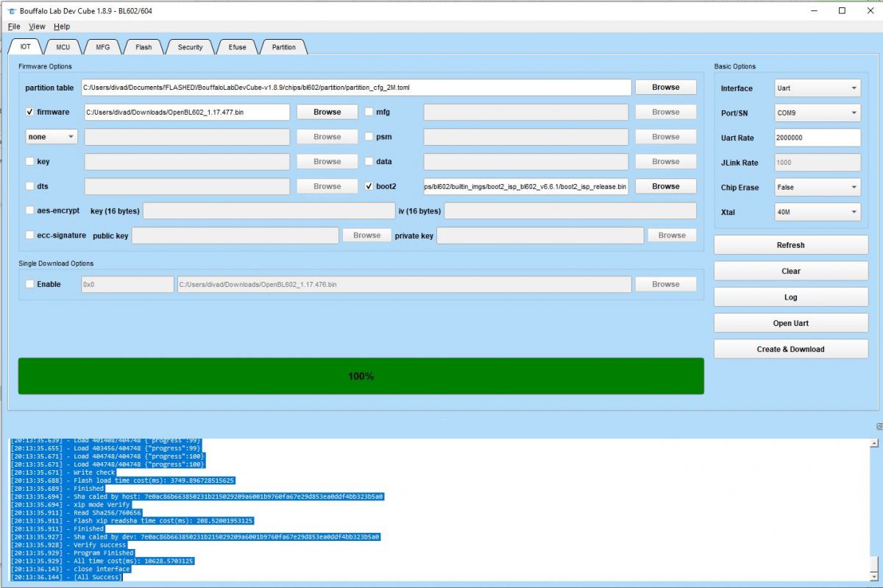The image size is (883, 588).
Task: Switch to the MFG tab
Action: pos(102,47)
